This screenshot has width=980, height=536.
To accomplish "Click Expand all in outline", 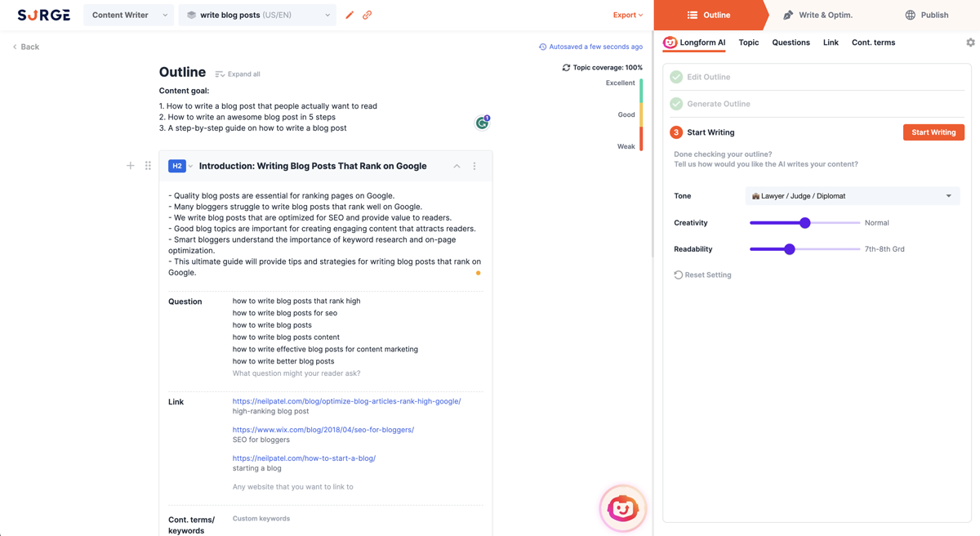I will point(238,74).
